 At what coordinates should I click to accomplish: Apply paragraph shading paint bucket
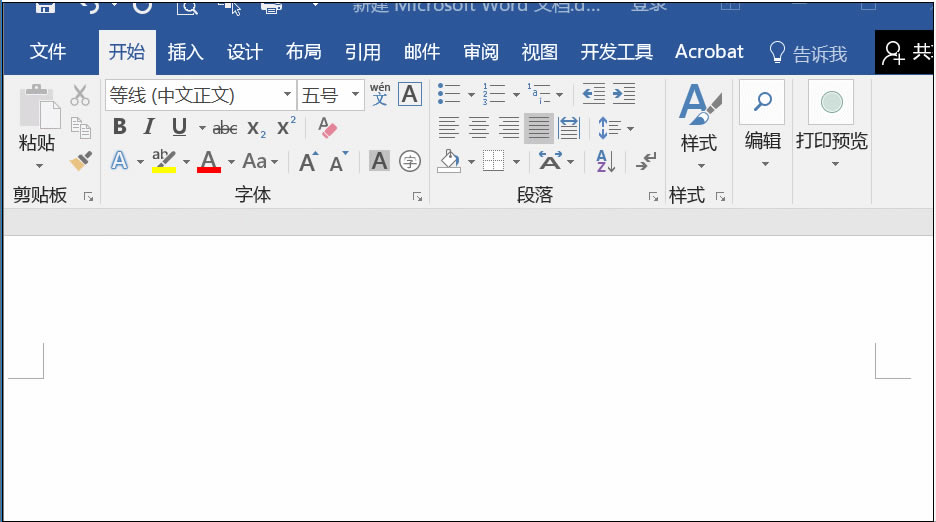(x=449, y=161)
